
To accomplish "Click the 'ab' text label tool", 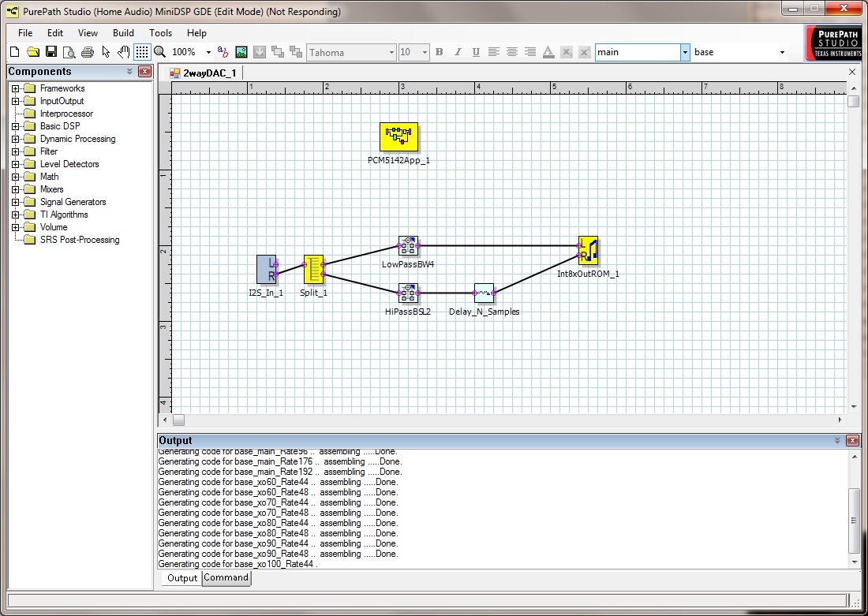I will click(223, 52).
